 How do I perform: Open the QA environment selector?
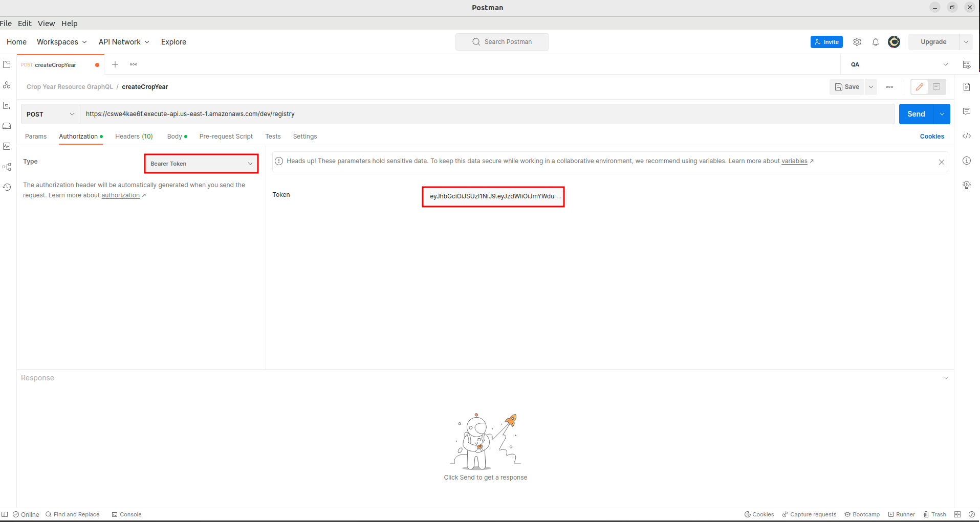click(x=899, y=64)
